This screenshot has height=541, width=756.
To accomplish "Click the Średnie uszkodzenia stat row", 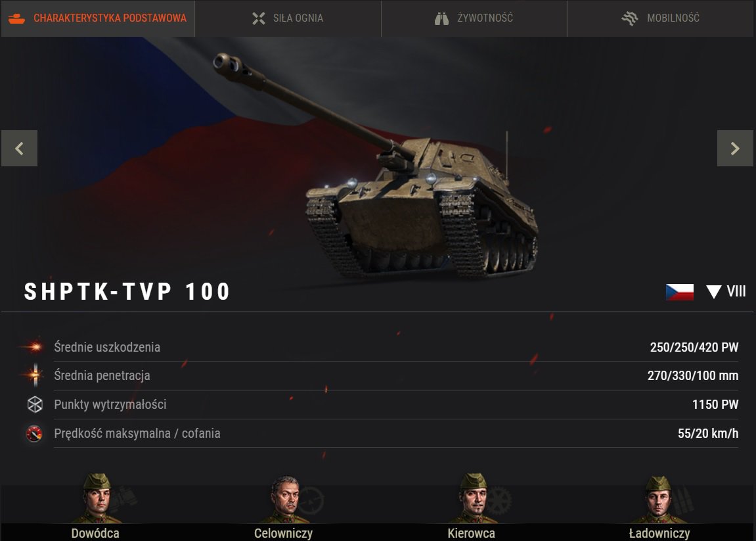I will coord(378,347).
